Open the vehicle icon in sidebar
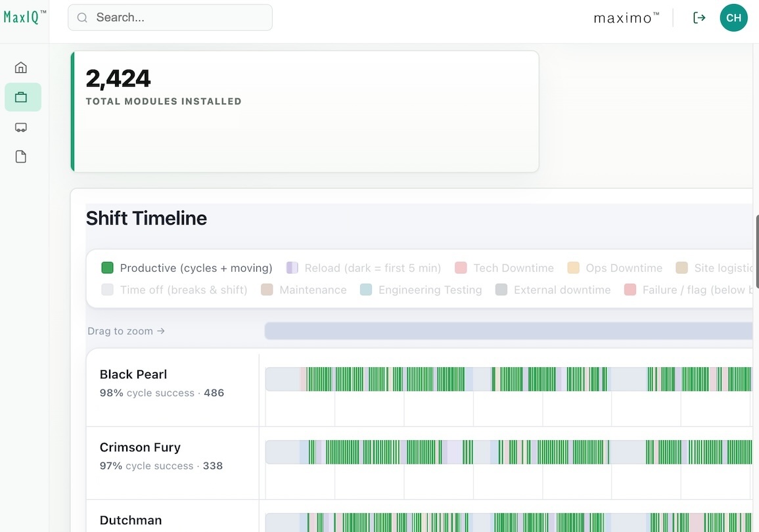The image size is (759, 532). [21, 127]
